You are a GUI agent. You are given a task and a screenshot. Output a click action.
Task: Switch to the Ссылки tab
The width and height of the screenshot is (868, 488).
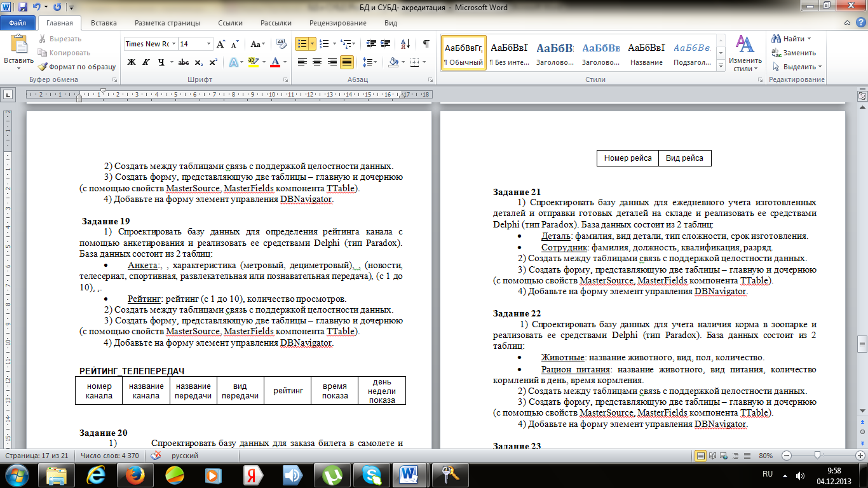(x=230, y=23)
